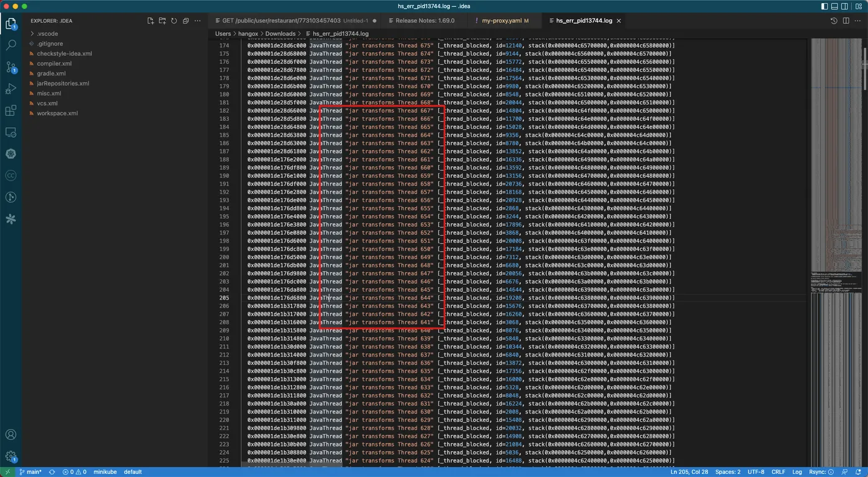Toggle the bottom panel visibility
868x477 pixels.
(835, 6)
